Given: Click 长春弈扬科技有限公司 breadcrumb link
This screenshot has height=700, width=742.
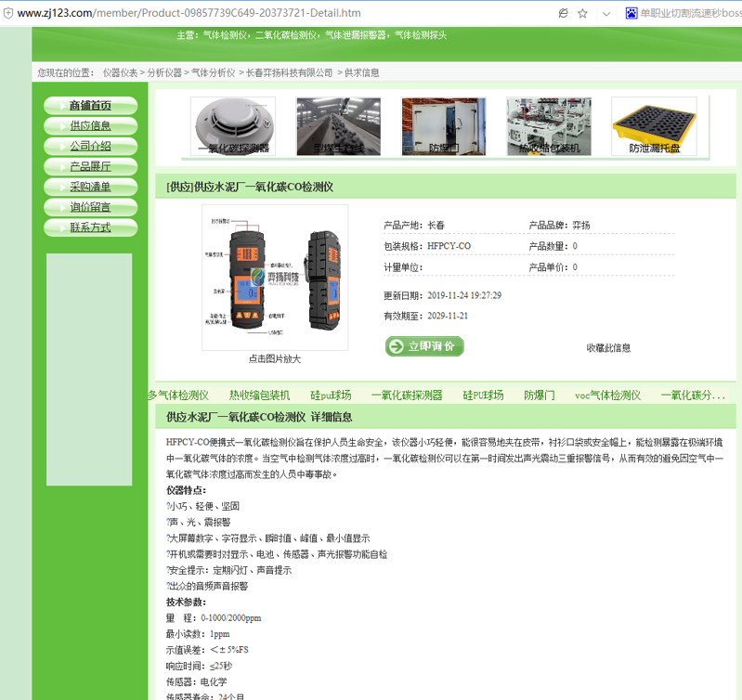Looking at the screenshot, I should tap(289, 72).
